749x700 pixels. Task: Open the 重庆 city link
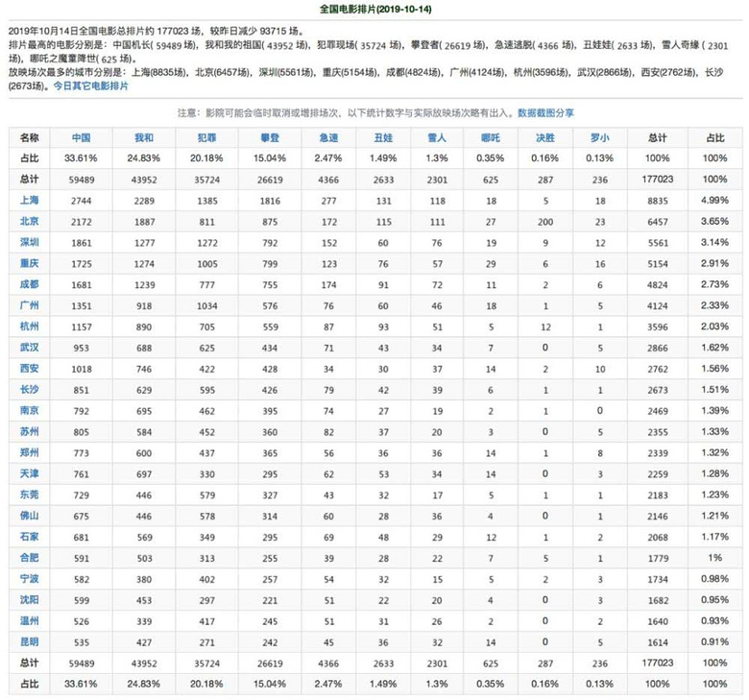click(x=29, y=263)
